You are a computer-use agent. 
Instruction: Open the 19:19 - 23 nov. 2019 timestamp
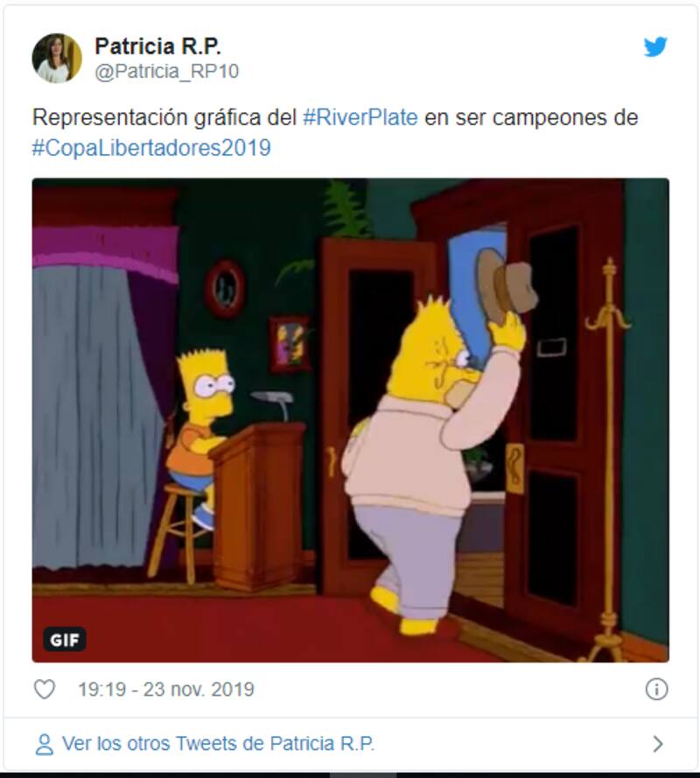[x=166, y=690]
